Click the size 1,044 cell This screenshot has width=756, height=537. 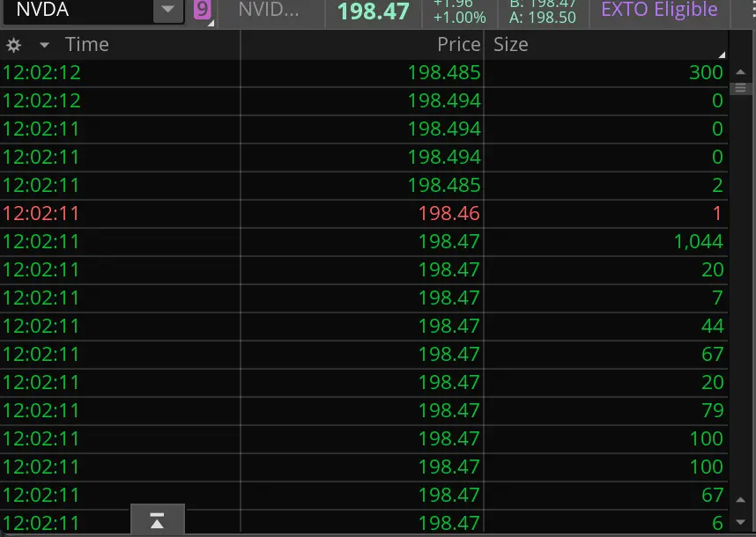698,242
